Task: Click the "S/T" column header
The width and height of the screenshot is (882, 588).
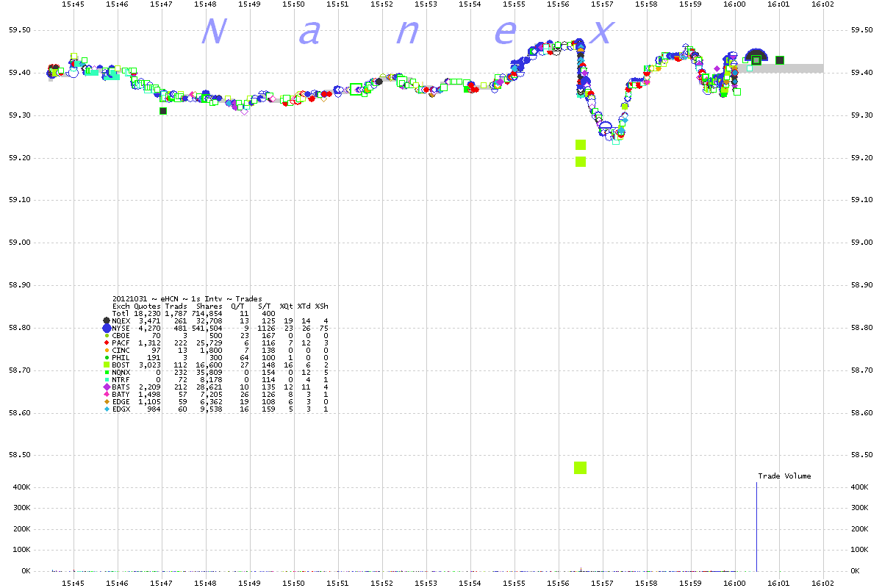Action: click(x=265, y=306)
